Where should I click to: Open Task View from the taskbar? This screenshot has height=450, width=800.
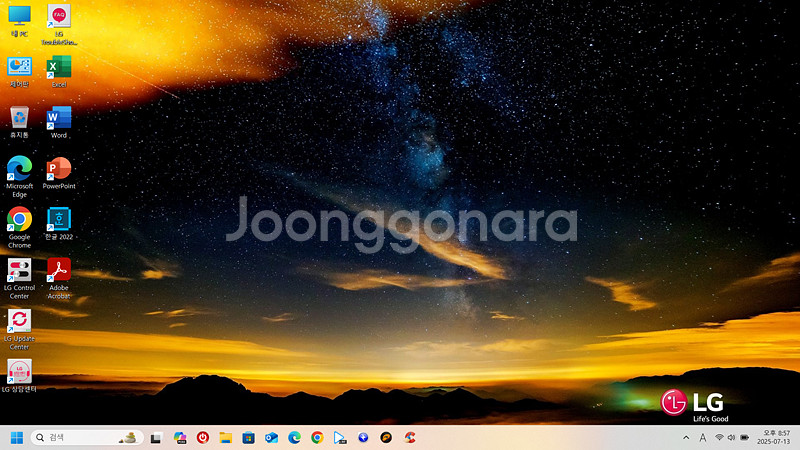156,438
